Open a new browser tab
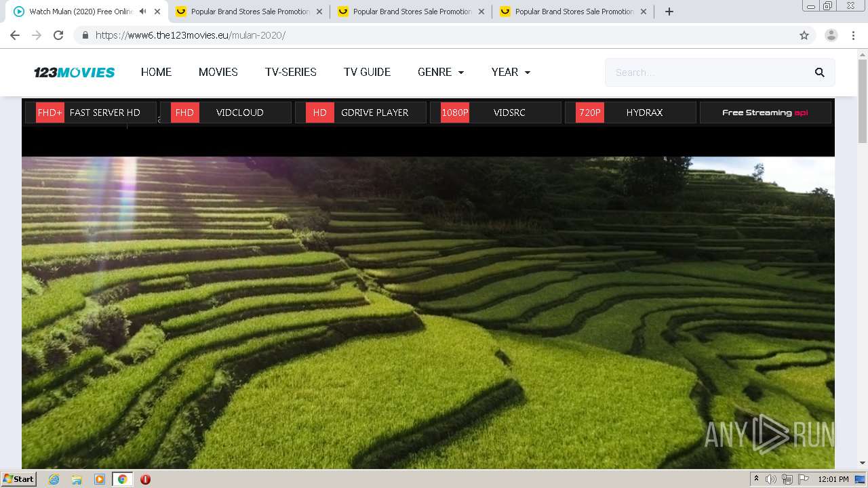 [669, 12]
